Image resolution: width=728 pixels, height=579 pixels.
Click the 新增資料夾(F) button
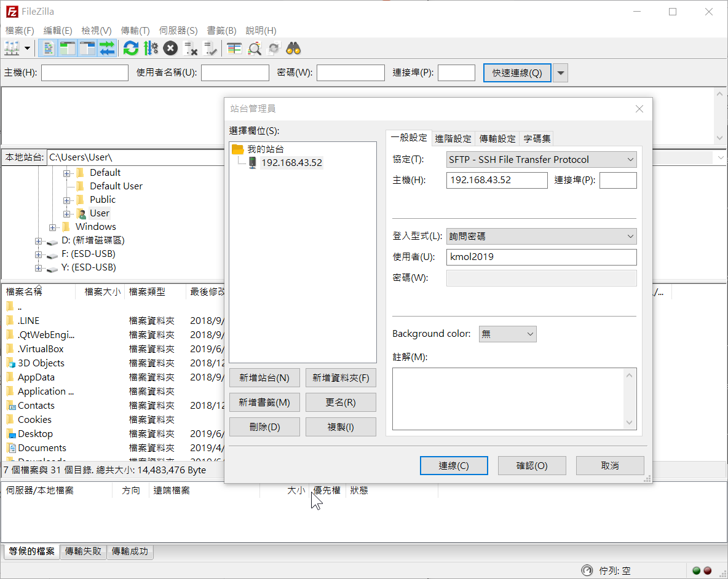coord(341,377)
